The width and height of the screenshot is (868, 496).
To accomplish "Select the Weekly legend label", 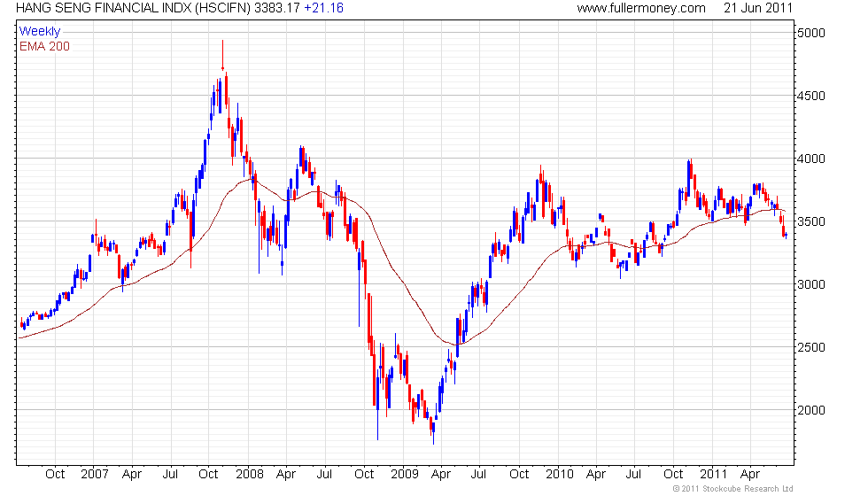I will coord(39,32).
